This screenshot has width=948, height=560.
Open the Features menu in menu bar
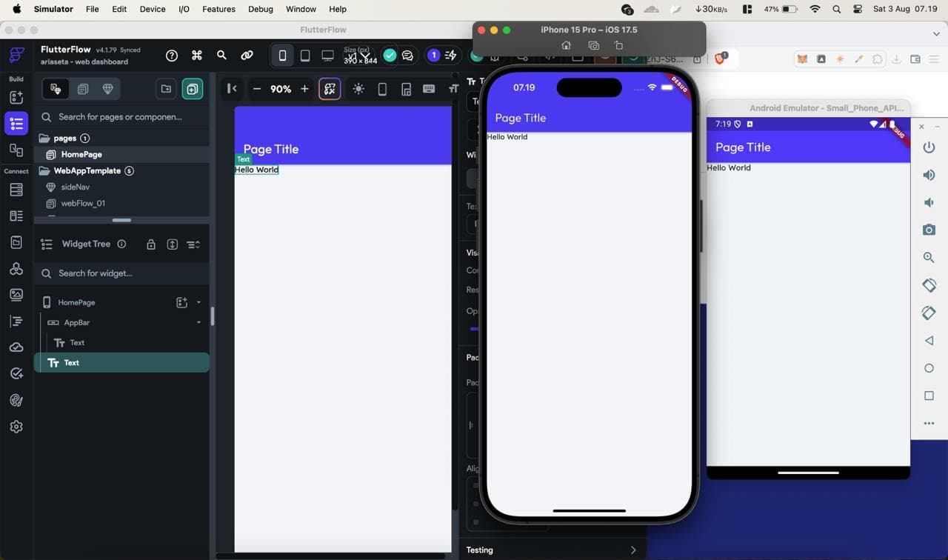pyautogui.click(x=218, y=9)
